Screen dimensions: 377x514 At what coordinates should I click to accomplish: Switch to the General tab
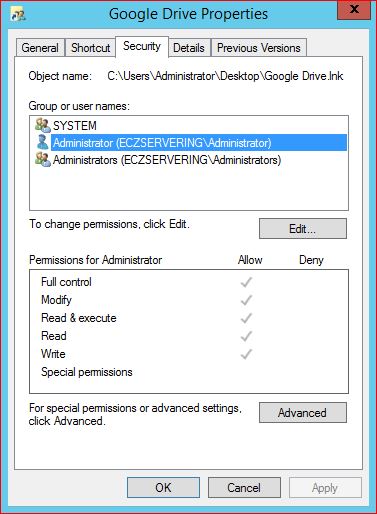point(40,48)
